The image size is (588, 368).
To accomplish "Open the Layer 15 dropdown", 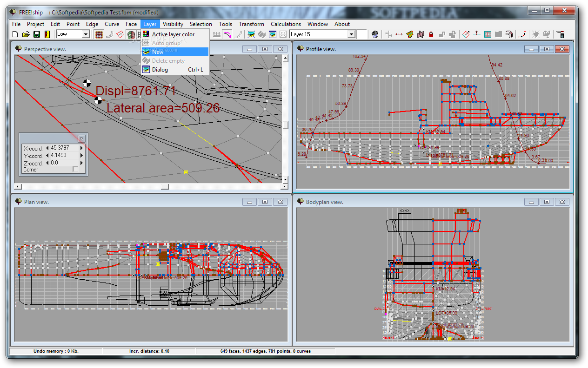I will click(x=351, y=34).
